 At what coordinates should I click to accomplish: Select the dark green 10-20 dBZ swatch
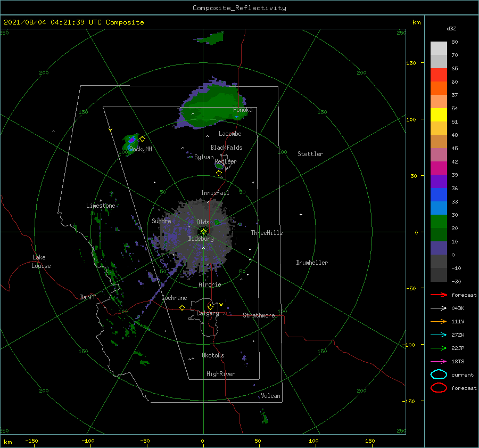[439, 235]
